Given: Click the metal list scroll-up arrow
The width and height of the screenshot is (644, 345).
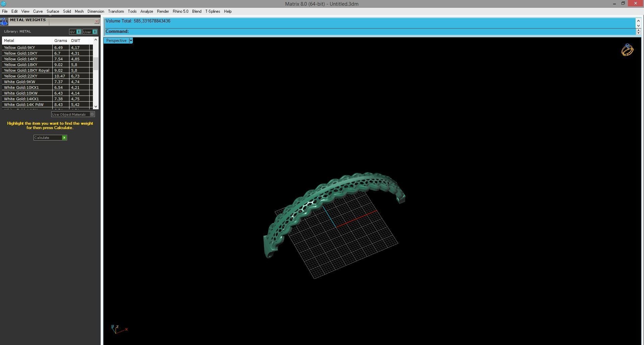Looking at the screenshot, I should point(96,40).
